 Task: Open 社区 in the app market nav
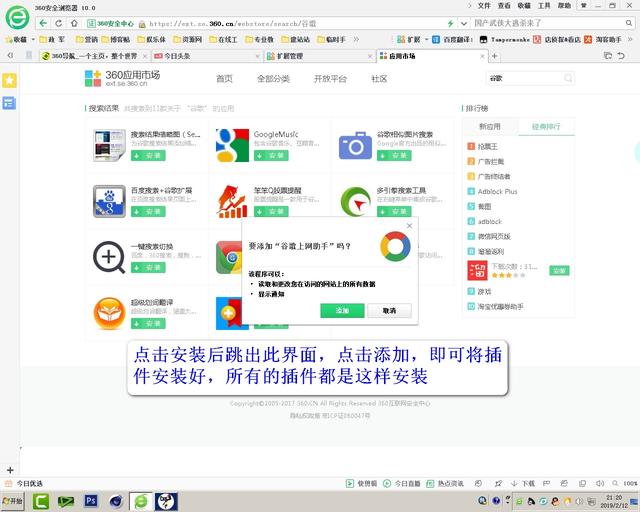379,79
